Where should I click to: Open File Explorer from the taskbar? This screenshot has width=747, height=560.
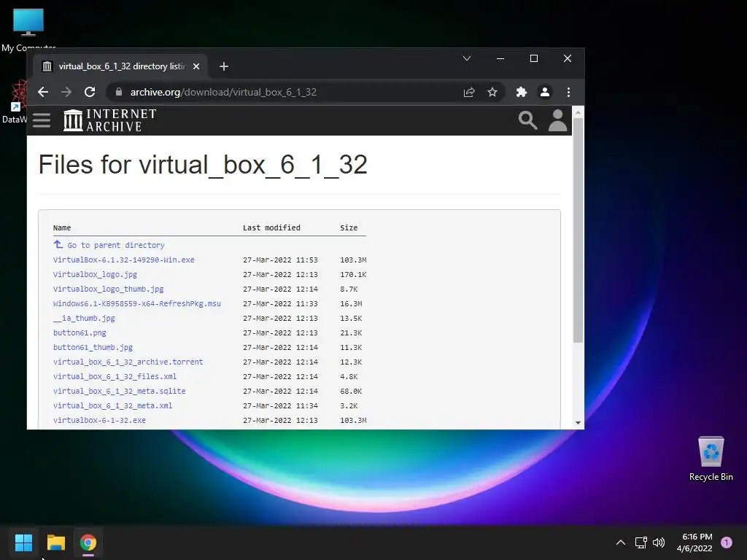[55, 542]
